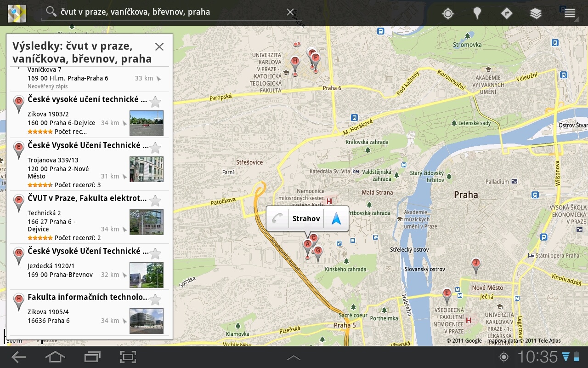Open the Strahov popup label
Viewport: 588px width, 368px height.
[306, 218]
